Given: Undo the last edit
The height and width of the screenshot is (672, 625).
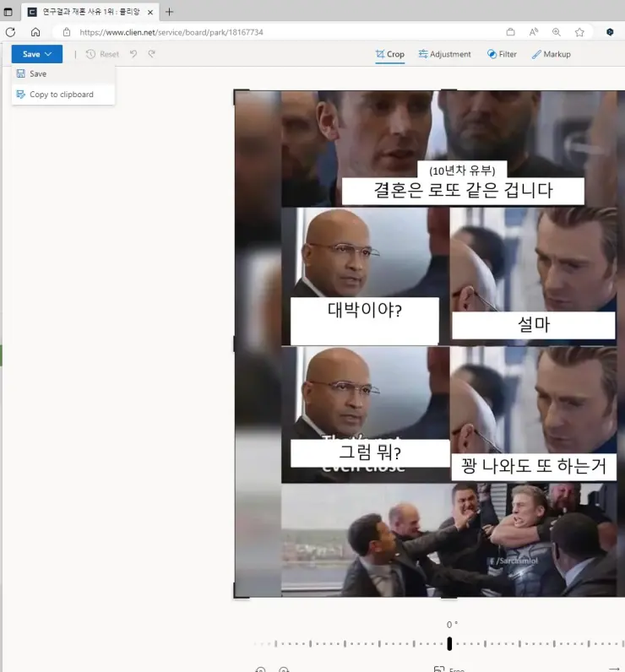Looking at the screenshot, I should point(133,54).
